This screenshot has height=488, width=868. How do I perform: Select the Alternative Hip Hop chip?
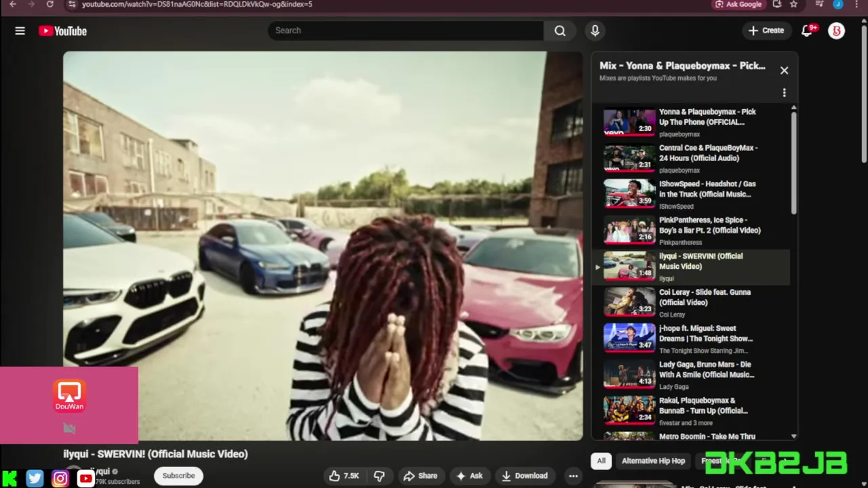[653, 461]
